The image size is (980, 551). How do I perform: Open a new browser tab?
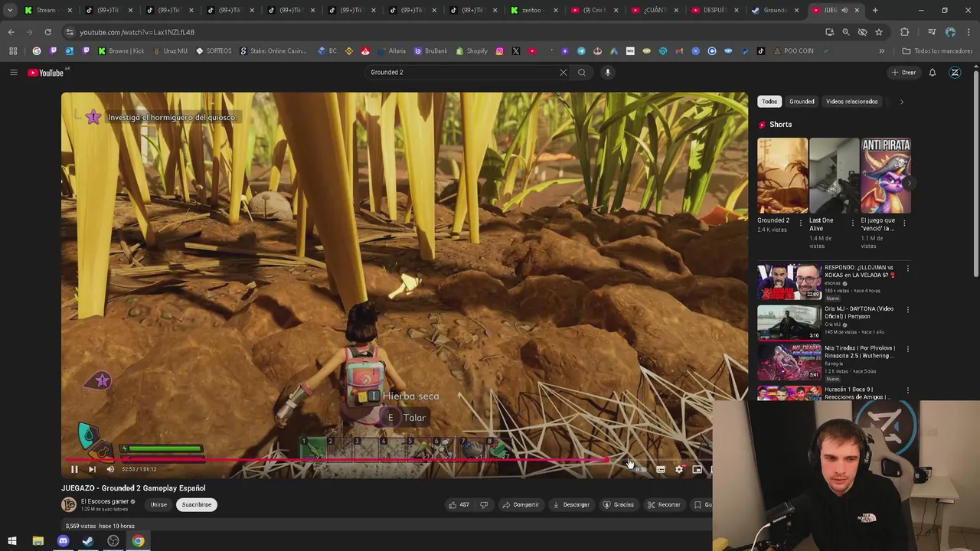pyautogui.click(x=875, y=10)
